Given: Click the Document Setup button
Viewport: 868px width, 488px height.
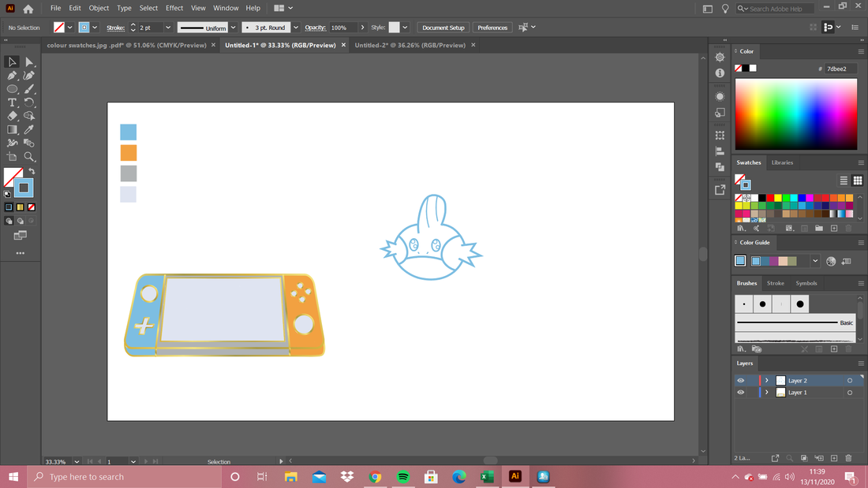Looking at the screenshot, I should [443, 28].
